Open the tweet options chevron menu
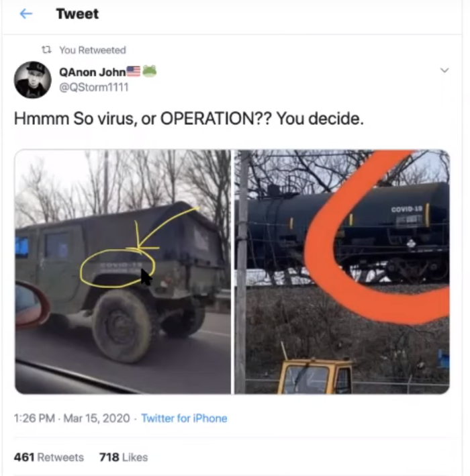Screen dimensions: 470x476 444,70
